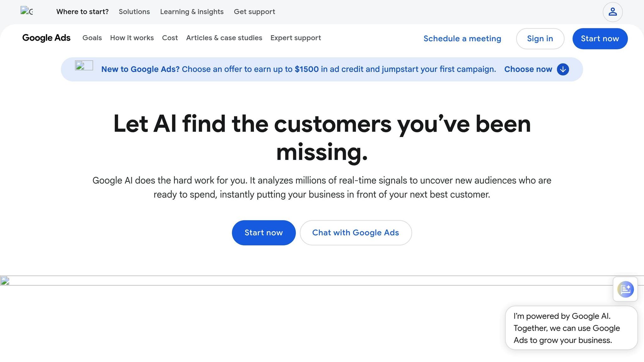This screenshot has height=362, width=644.
Task: Expand the Where to start? menu
Action: point(82,12)
